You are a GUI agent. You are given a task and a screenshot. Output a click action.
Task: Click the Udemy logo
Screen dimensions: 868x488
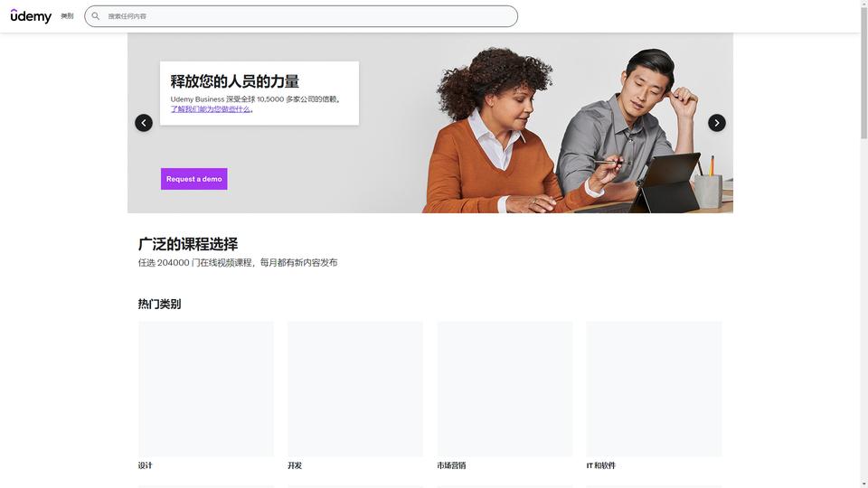[x=31, y=16]
